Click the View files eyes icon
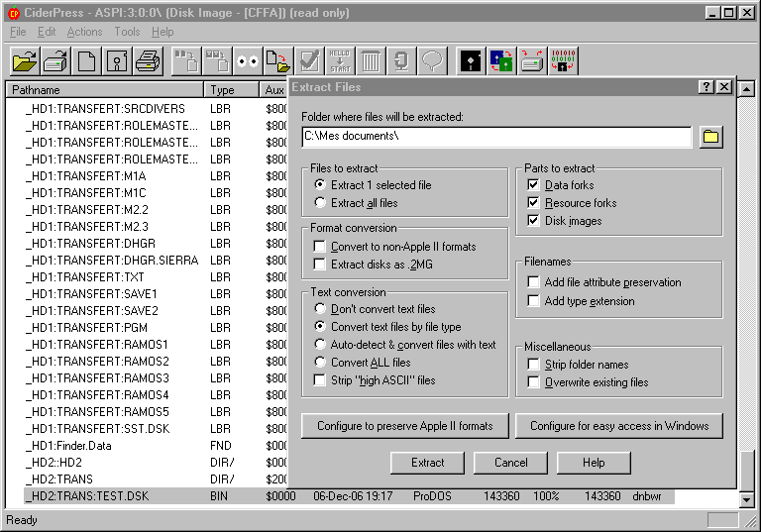 [248, 61]
